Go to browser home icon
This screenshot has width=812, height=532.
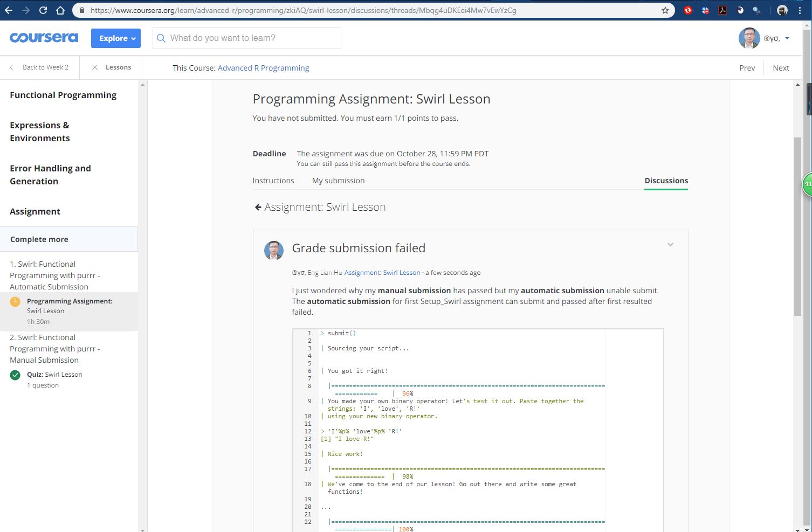click(x=60, y=10)
